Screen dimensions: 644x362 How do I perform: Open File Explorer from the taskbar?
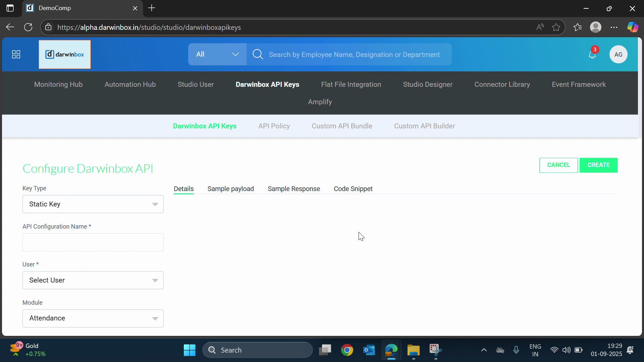tap(413, 350)
